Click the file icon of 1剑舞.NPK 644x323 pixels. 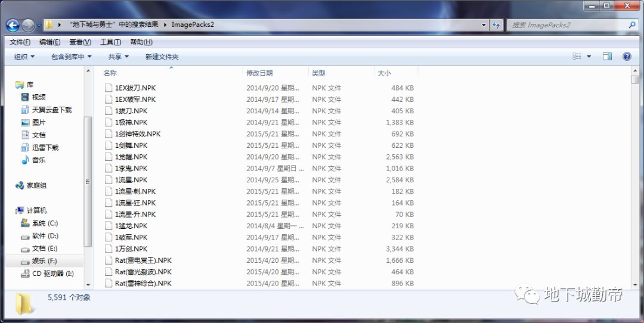click(109, 145)
